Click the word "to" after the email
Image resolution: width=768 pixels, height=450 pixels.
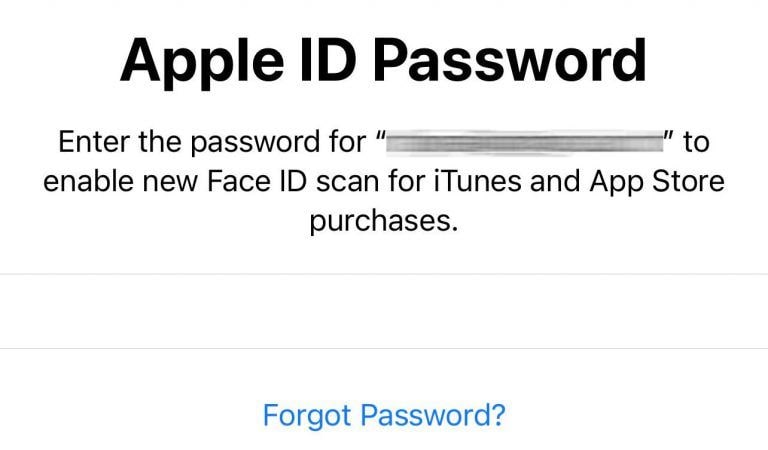point(696,142)
